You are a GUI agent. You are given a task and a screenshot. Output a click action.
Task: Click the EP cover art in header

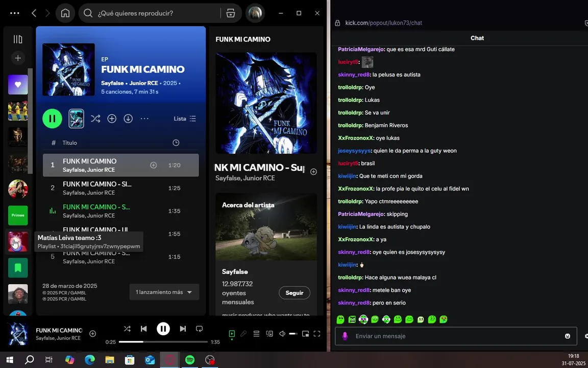coord(68,70)
